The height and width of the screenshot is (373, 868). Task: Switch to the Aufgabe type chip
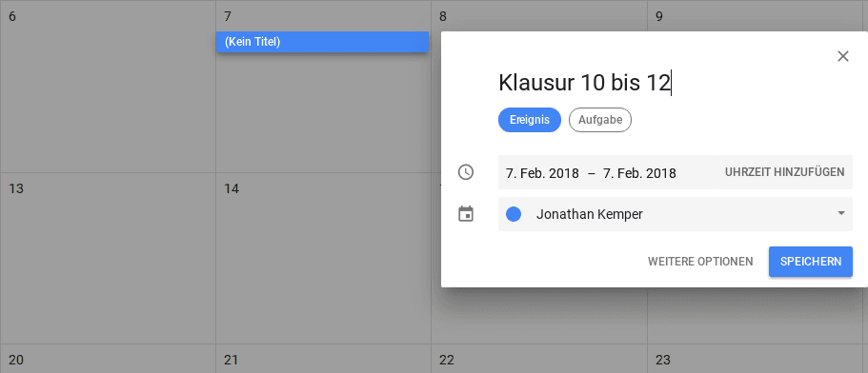click(x=600, y=120)
